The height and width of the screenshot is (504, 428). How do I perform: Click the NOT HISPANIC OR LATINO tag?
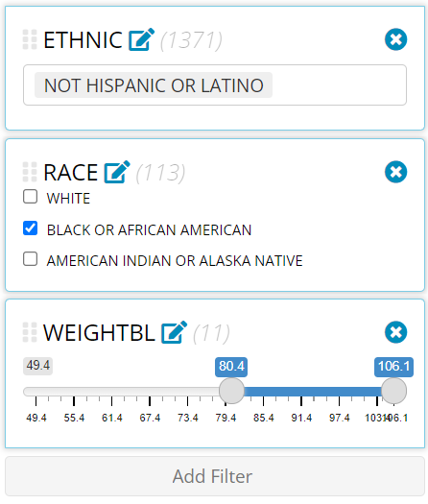point(154,85)
